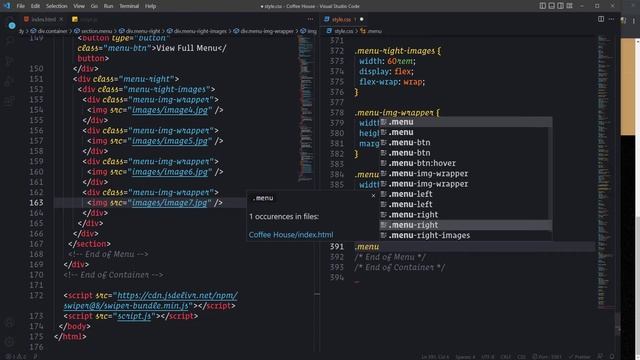
Task: Open Search icon in activity bar
Action: 9,41
